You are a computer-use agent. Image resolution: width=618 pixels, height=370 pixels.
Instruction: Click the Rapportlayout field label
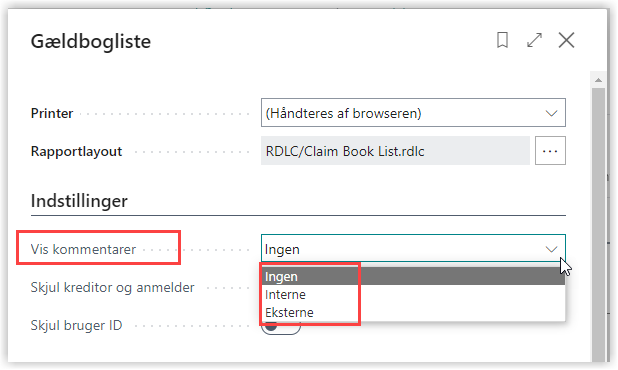(x=76, y=151)
